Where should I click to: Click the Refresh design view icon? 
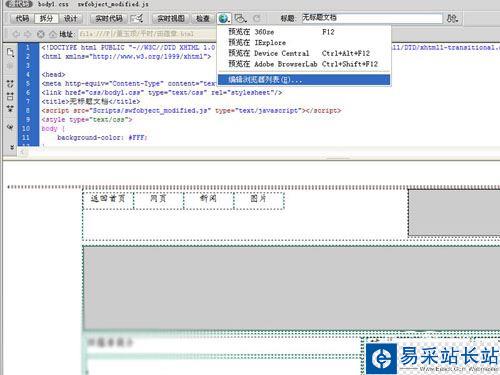point(256,18)
